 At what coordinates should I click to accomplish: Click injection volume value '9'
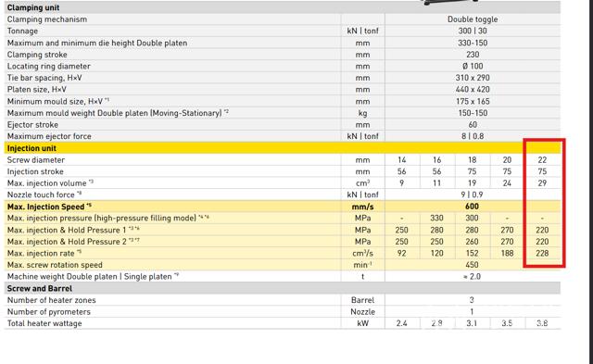pyautogui.click(x=401, y=183)
